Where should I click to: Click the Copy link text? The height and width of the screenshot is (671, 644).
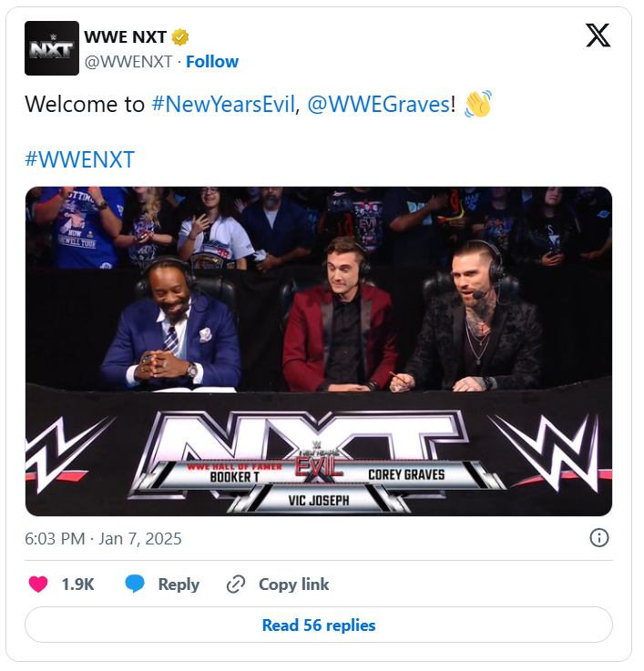(293, 585)
